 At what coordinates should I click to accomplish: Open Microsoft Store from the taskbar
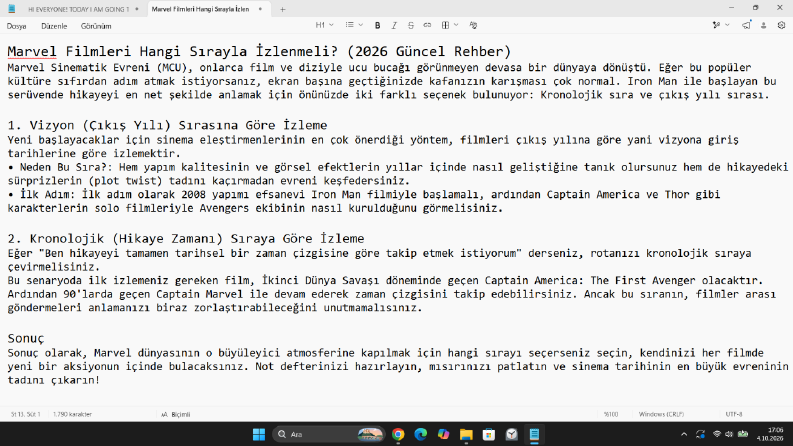tap(489, 434)
